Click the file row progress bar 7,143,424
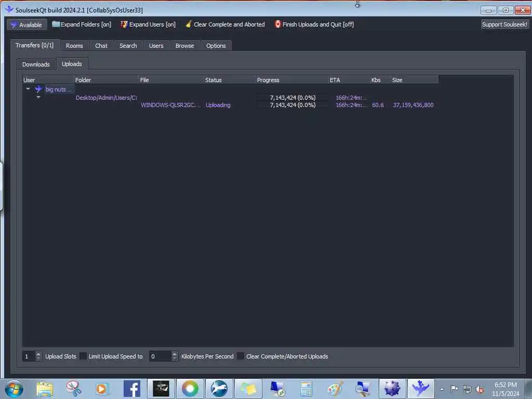This screenshot has width=532, height=399. [x=292, y=105]
